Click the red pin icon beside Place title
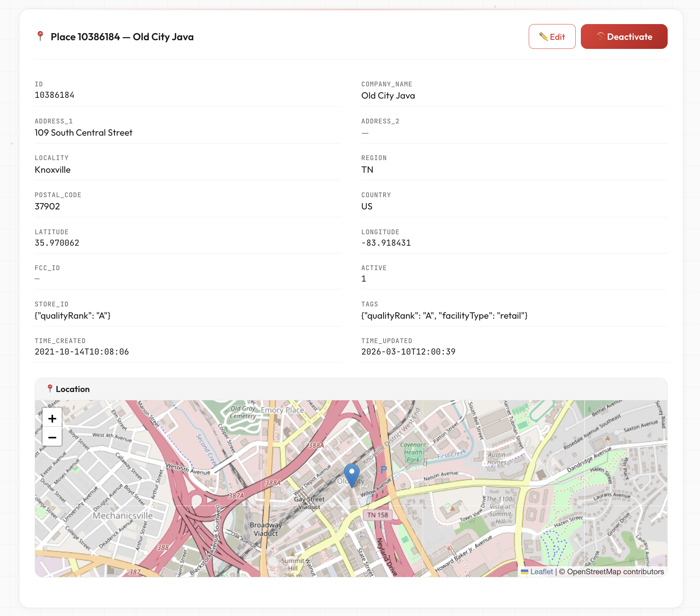700x616 pixels. click(40, 36)
